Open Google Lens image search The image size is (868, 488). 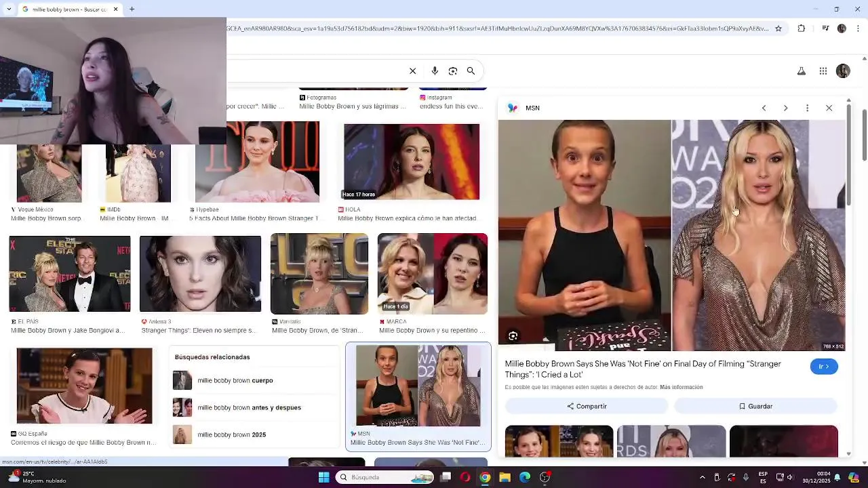coord(453,70)
